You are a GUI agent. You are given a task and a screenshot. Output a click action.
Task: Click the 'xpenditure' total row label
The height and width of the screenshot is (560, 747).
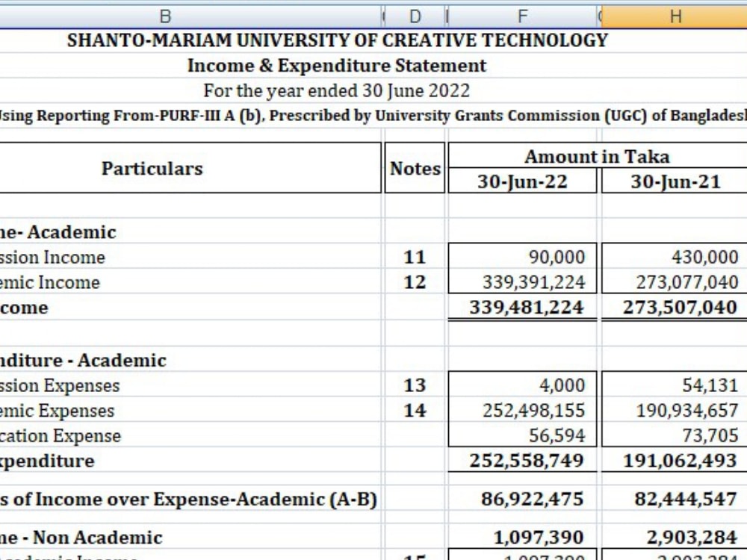click(47, 461)
